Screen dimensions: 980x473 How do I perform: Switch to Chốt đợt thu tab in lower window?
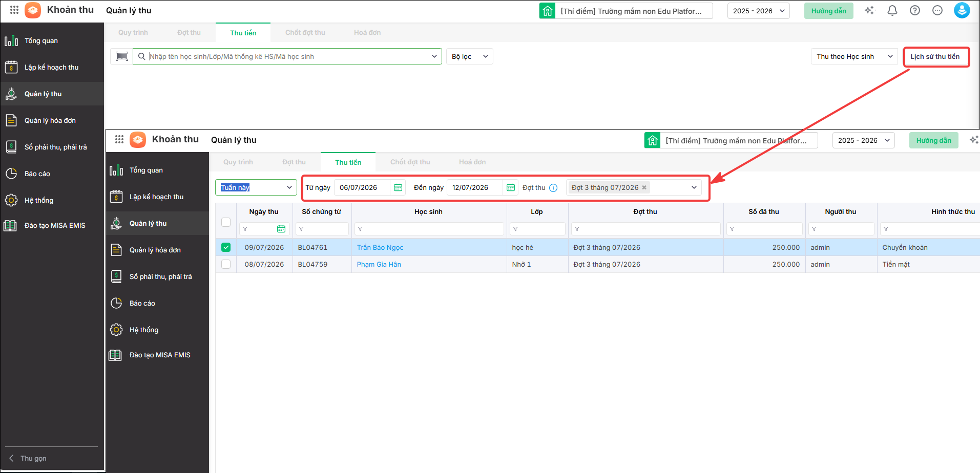[x=410, y=162]
